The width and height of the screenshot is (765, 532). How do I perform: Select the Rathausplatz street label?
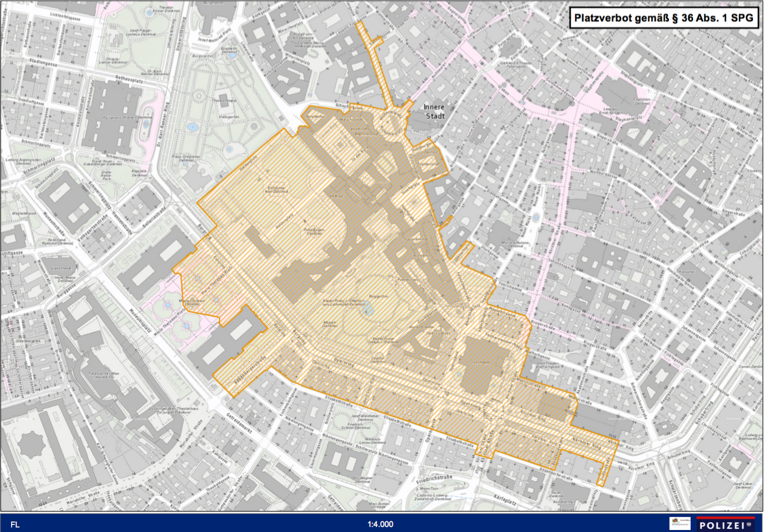tap(129, 79)
